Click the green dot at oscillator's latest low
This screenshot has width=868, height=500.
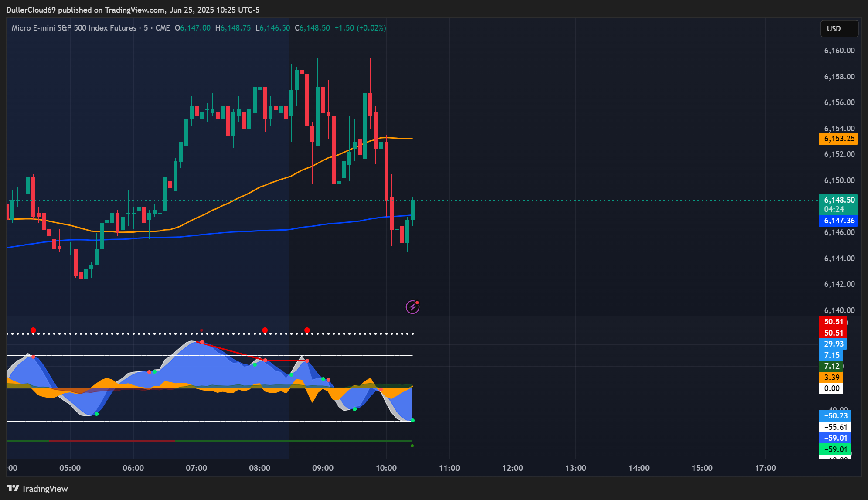(x=412, y=420)
